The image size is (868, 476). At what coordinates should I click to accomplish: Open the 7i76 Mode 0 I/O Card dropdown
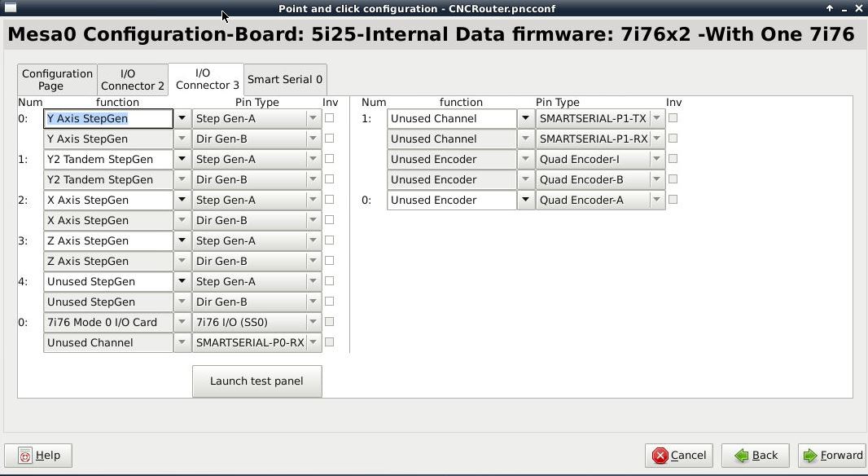click(182, 323)
